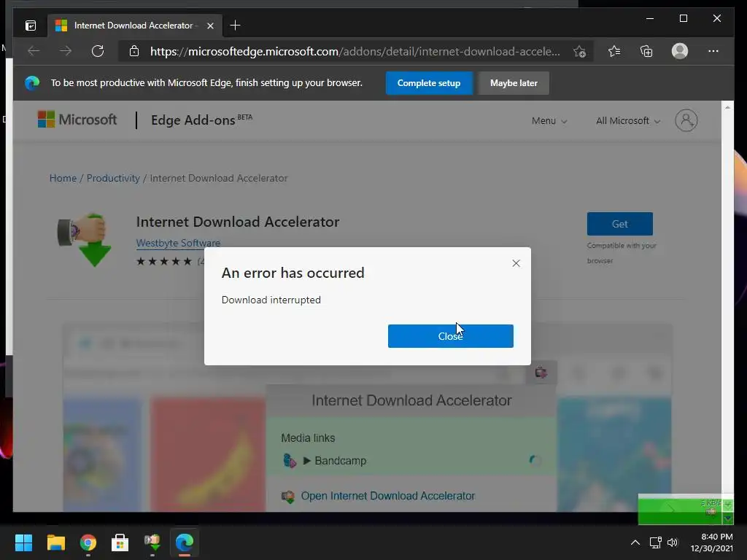Click Complete setup in the Edge banner

tap(429, 83)
